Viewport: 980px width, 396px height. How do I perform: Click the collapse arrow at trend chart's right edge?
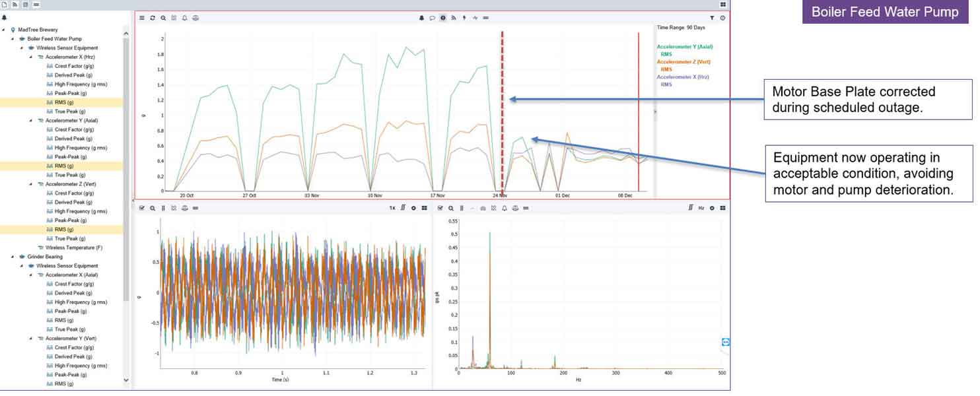(x=654, y=112)
